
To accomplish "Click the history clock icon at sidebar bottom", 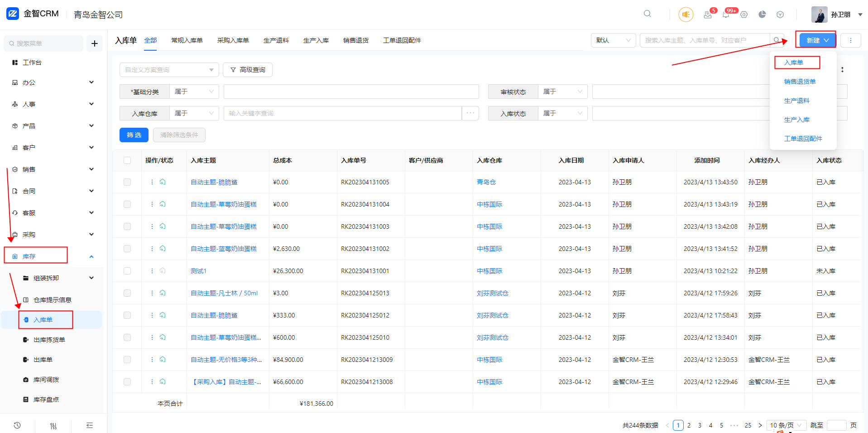I will (17, 425).
